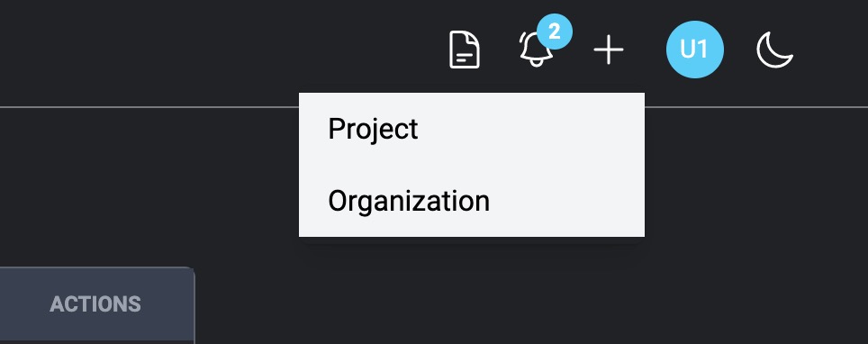The image size is (868, 344).
Task: Open the document logs icon
Action: point(464,50)
